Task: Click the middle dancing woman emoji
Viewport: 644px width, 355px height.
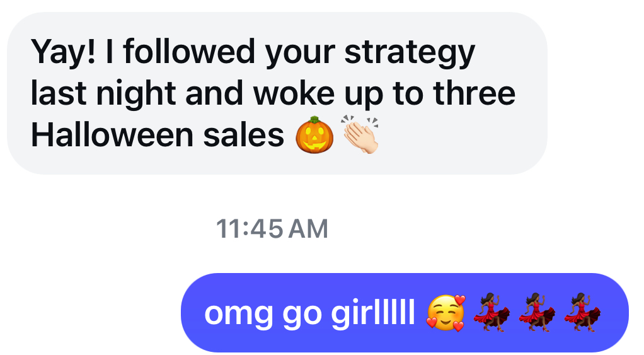Action: (537, 312)
